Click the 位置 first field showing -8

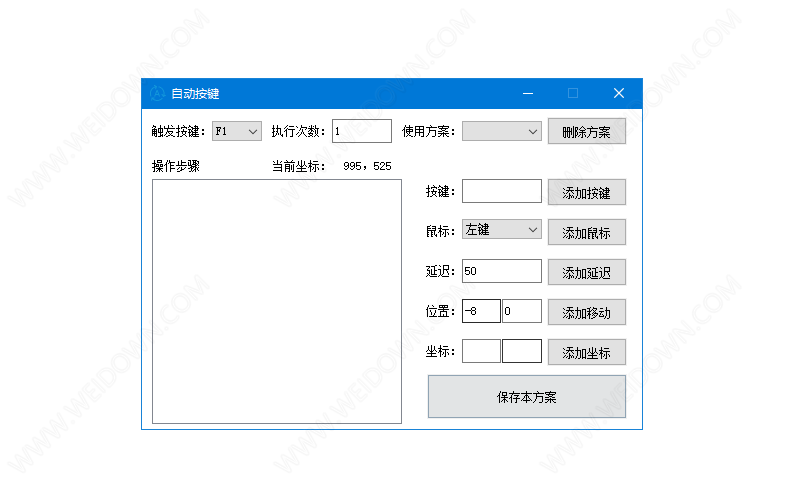pos(481,311)
